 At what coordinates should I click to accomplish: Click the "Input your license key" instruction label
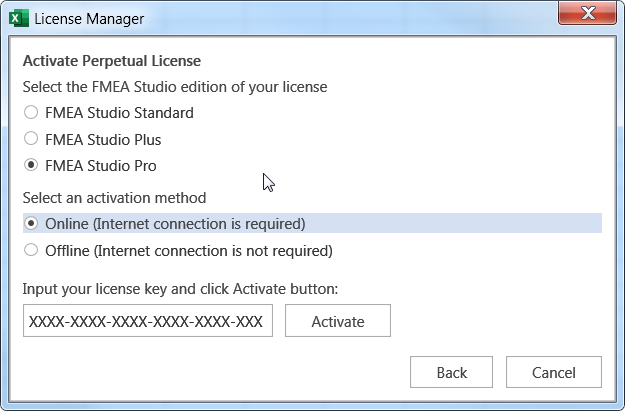pos(180,289)
